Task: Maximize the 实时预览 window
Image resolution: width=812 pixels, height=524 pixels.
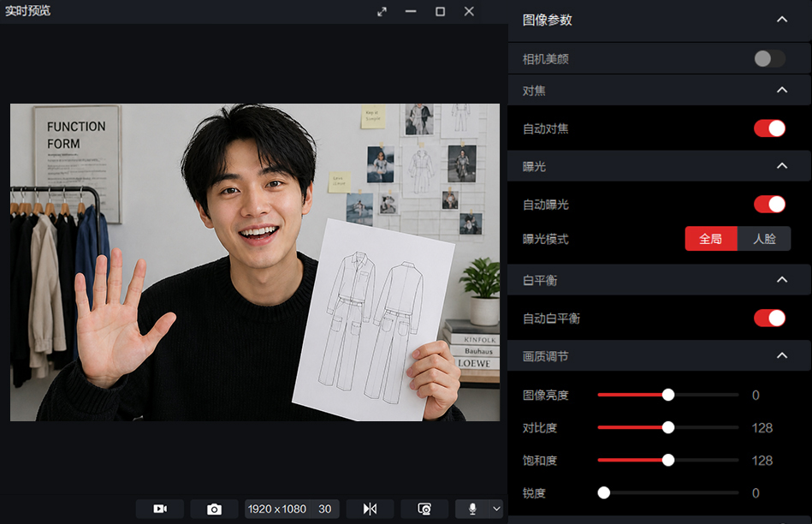Action: tap(440, 11)
